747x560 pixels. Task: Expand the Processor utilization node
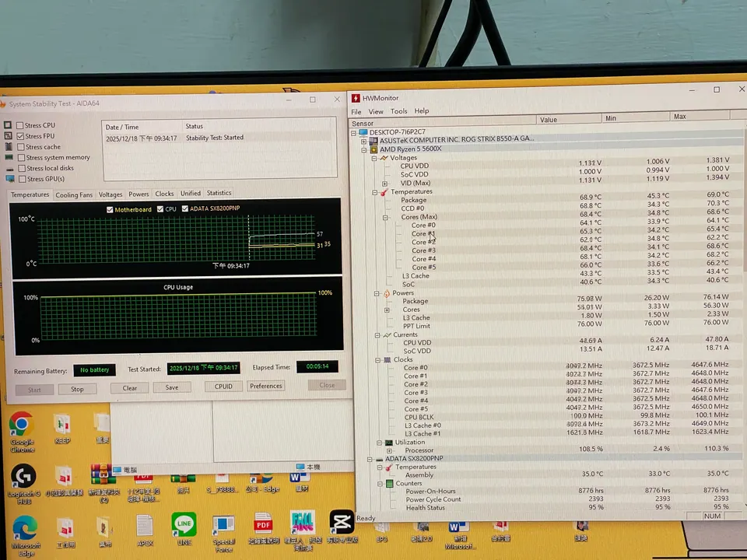(389, 450)
